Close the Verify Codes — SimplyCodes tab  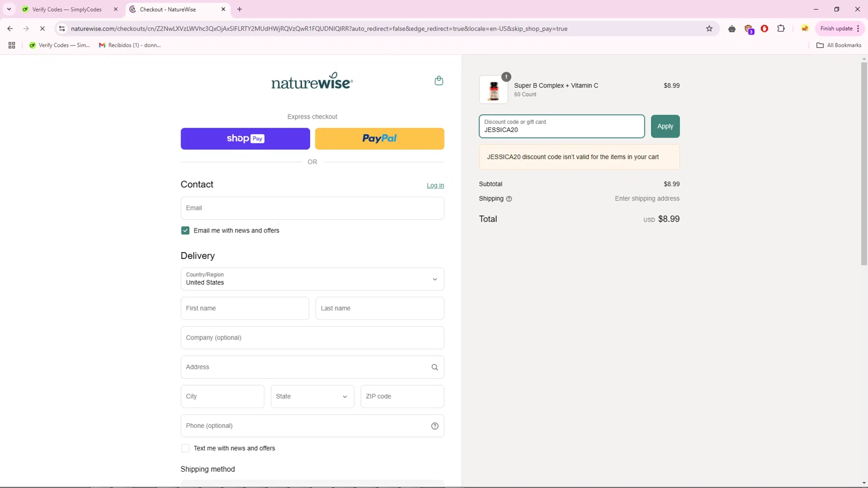click(116, 9)
